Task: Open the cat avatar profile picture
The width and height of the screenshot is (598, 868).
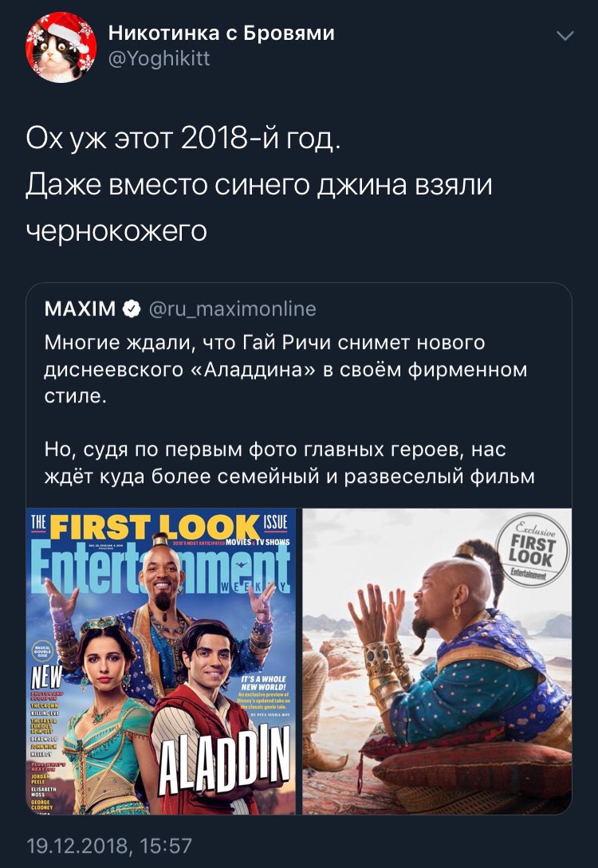Action: [x=61, y=47]
